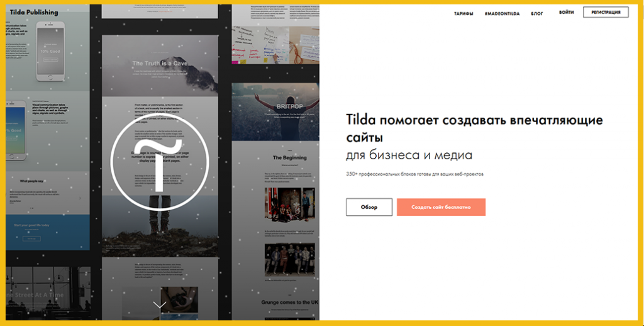The image size is (644, 326).
Task: Click the headline Tilda помогает создавать
Action: coord(474,128)
